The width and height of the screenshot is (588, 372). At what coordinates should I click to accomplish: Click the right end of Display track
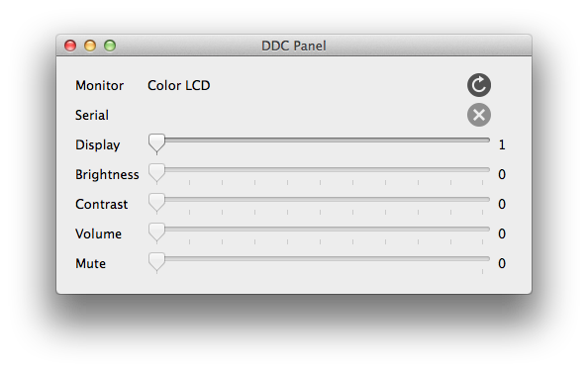486,139
